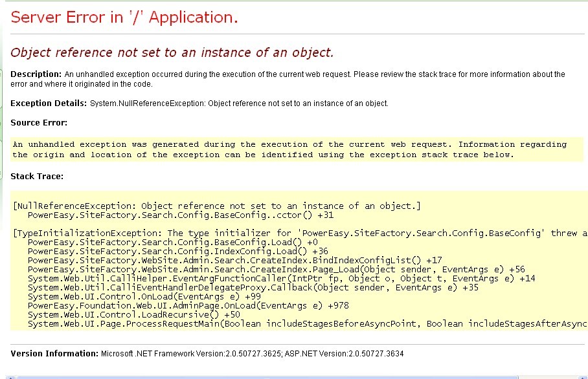Click the italic 'Object reference not set' error title
Screen dimensions: 588x379
pos(172,52)
